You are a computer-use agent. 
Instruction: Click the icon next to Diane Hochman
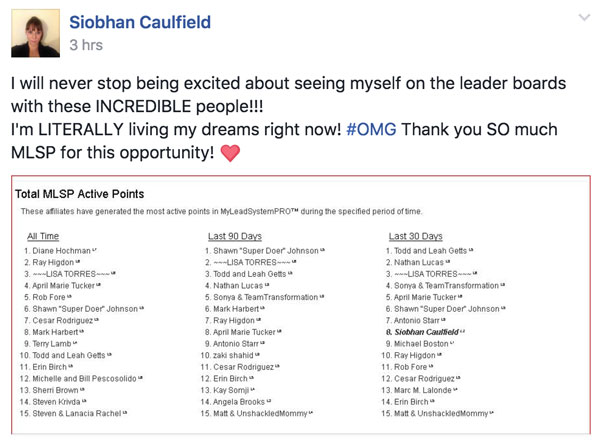[94, 250]
